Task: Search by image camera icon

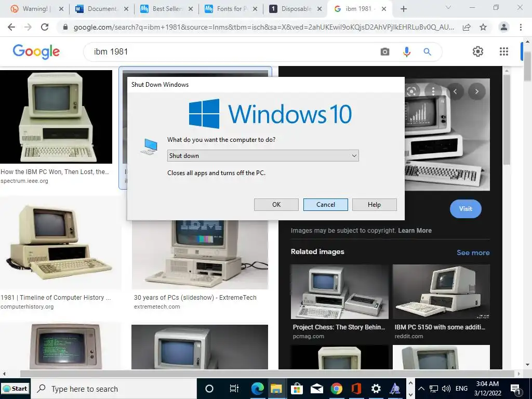Action: [x=385, y=51]
